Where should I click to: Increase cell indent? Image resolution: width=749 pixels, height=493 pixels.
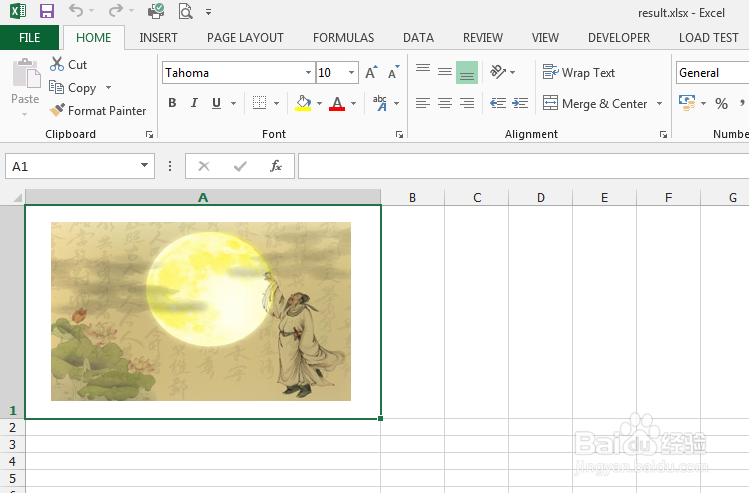pos(520,103)
